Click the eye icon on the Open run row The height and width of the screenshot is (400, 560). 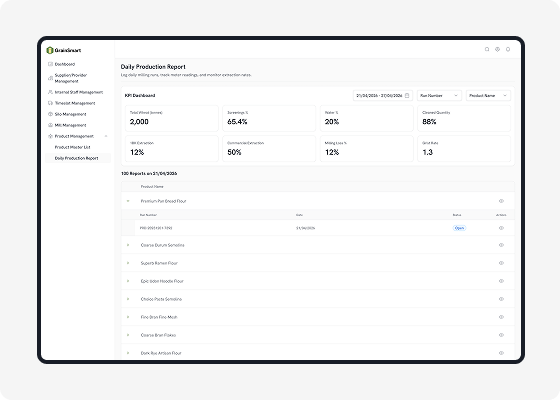point(501,228)
